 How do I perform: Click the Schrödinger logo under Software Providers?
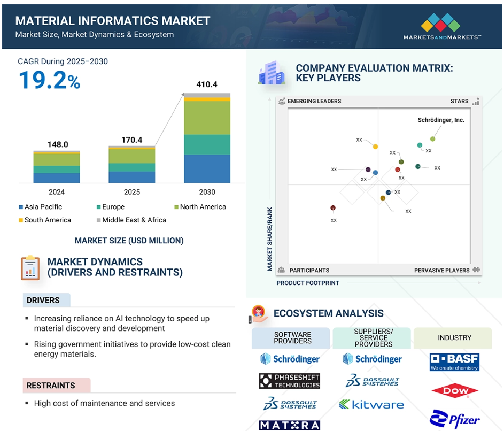[x=290, y=359]
